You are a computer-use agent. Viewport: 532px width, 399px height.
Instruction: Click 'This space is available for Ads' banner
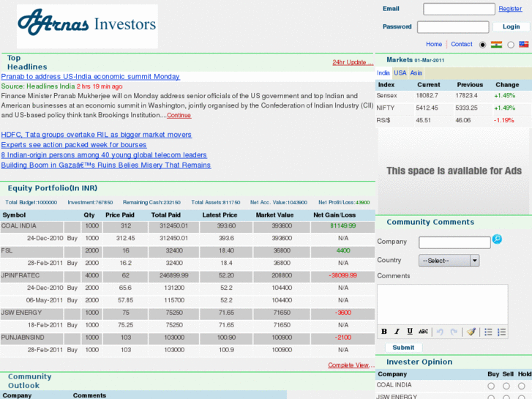coord(454,171)
